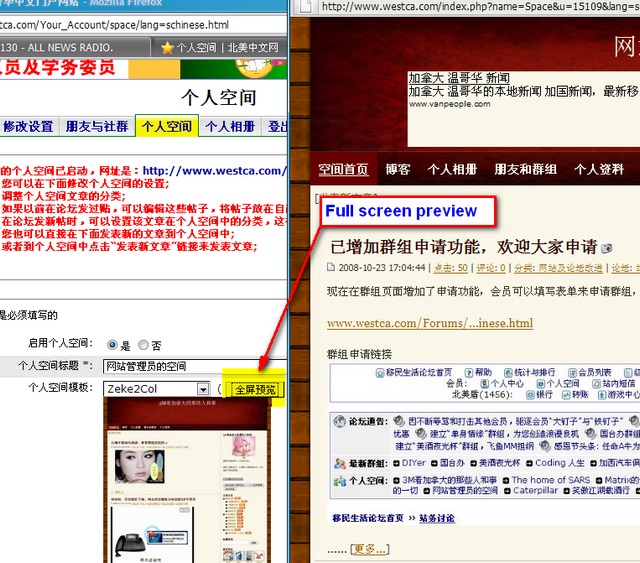The image size is (640, 563).
Task: Click the 更多 more link
Action: click(x=369, y=548)
